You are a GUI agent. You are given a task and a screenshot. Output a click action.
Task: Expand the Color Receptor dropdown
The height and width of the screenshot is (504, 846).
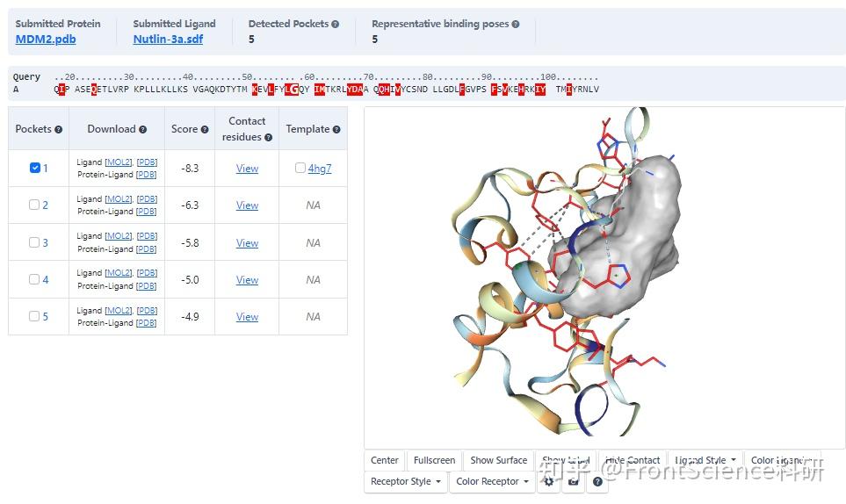coord(492,481)
